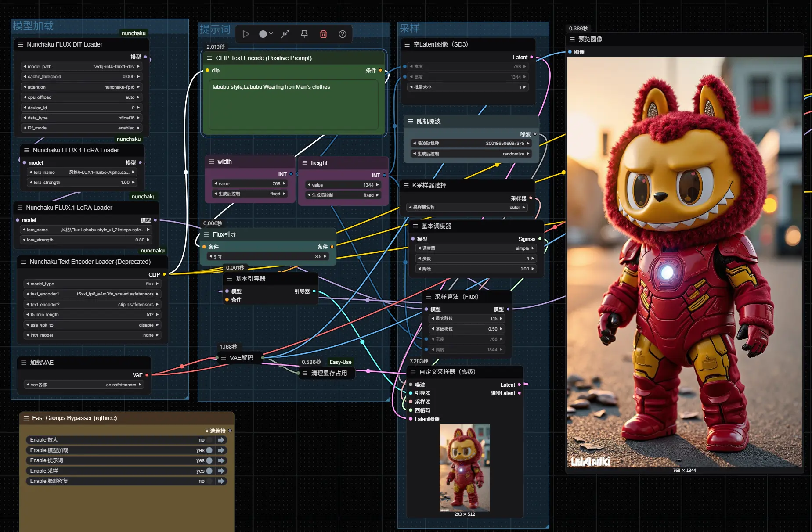This screenshot has height=532, width=812.
Task: Adjust cache_threshold 0.000 value field
Action: coord(82,77)
